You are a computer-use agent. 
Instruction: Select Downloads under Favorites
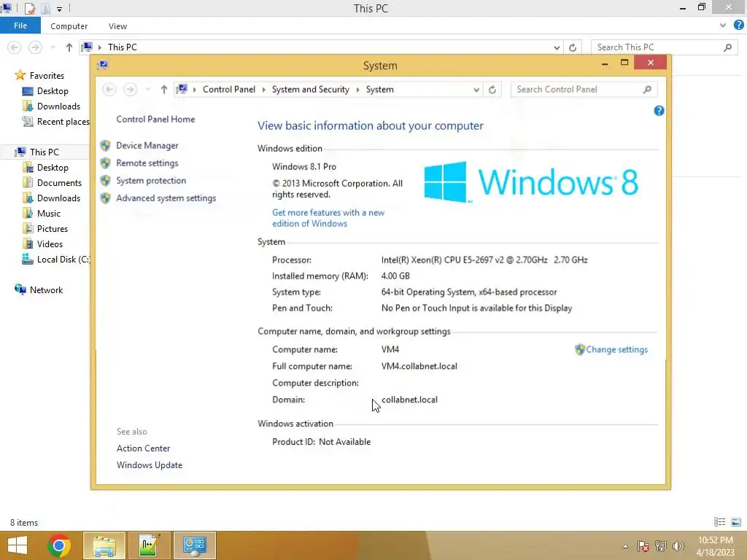coord(58,106)
